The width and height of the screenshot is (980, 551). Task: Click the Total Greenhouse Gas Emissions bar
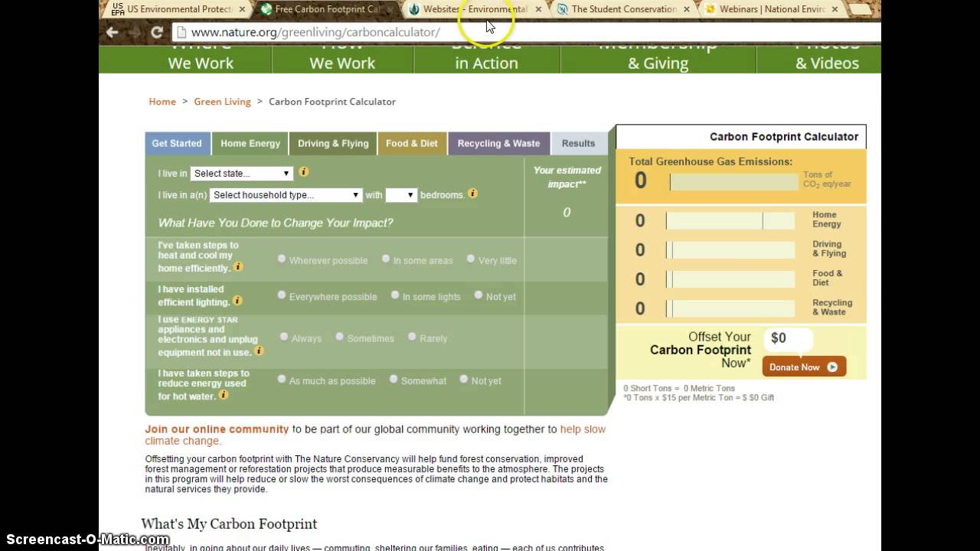[x=734, y=181]
